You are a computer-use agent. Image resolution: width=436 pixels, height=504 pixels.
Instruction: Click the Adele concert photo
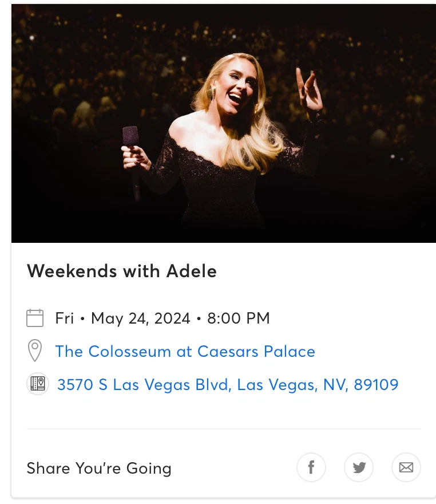224,124
